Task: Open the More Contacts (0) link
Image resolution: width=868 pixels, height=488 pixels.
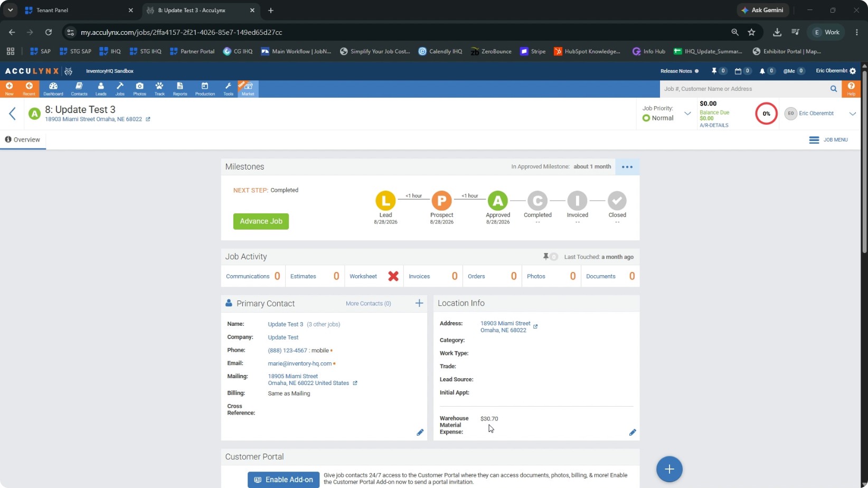Action: click(x=369, y=304)
